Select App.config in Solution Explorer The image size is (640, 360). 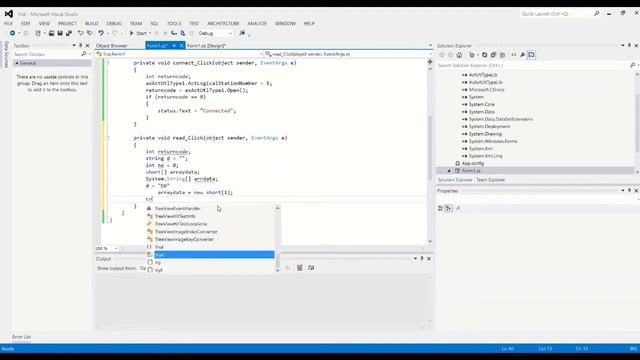(473, 163)
